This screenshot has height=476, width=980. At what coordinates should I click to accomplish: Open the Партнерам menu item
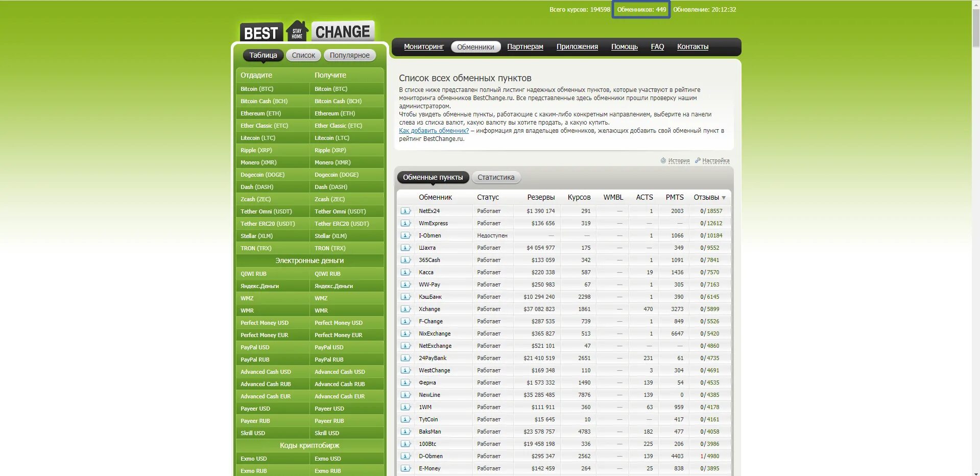(525, 46)
